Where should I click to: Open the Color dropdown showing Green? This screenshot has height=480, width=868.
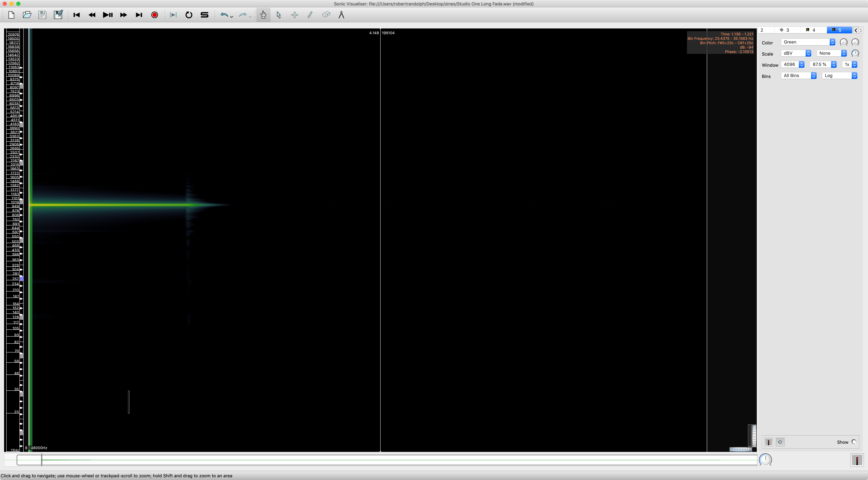(x=808, y=42)
